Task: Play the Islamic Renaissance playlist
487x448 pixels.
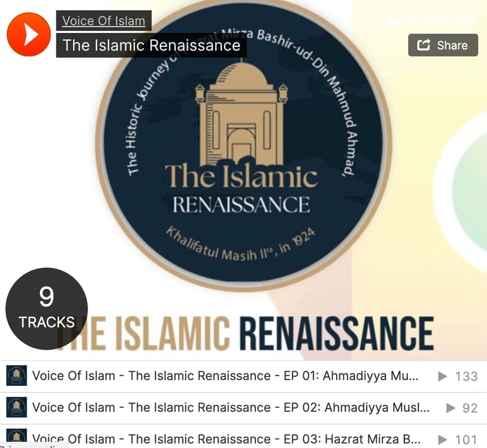Action: pyautogui.click(x=29, y=34)
